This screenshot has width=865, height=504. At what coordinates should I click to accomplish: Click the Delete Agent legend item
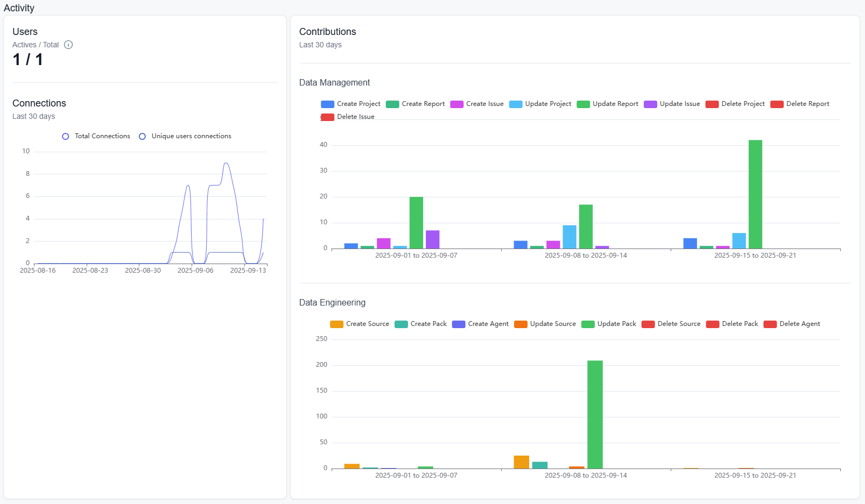[x=792, y=324]
